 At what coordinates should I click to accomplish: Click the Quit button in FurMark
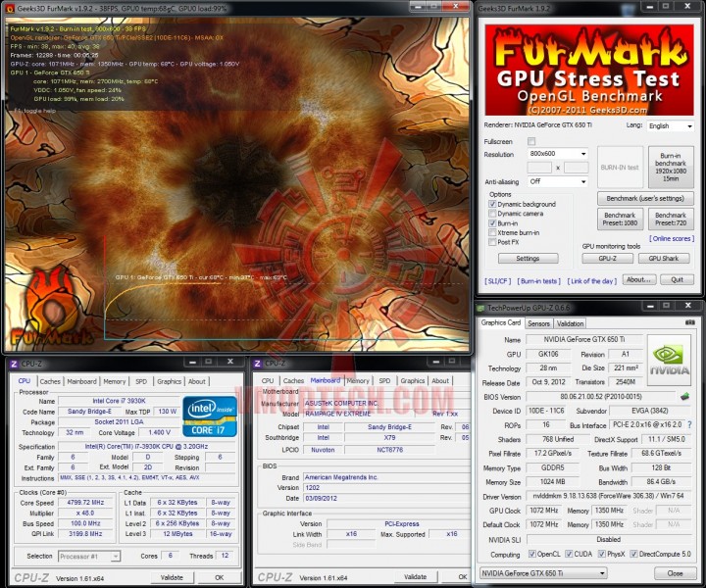[x=677, y=279]
